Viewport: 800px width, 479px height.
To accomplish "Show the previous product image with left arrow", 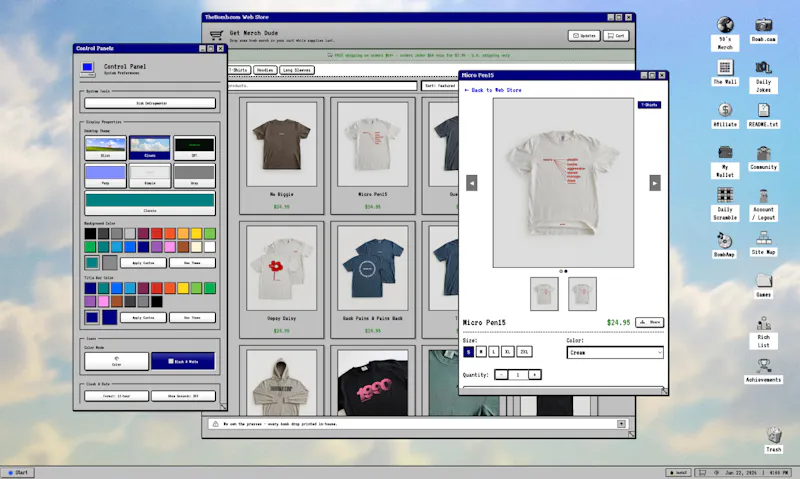I will tap(472, 183).
